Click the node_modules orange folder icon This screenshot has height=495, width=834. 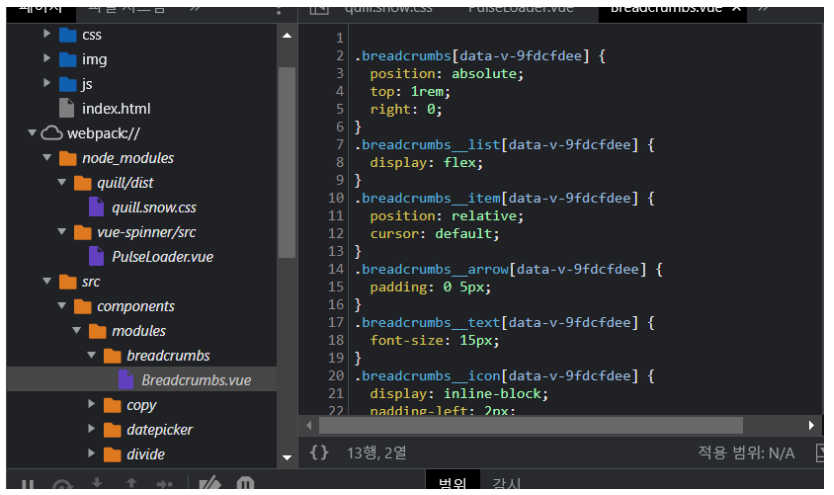click(x=68, y=158)
